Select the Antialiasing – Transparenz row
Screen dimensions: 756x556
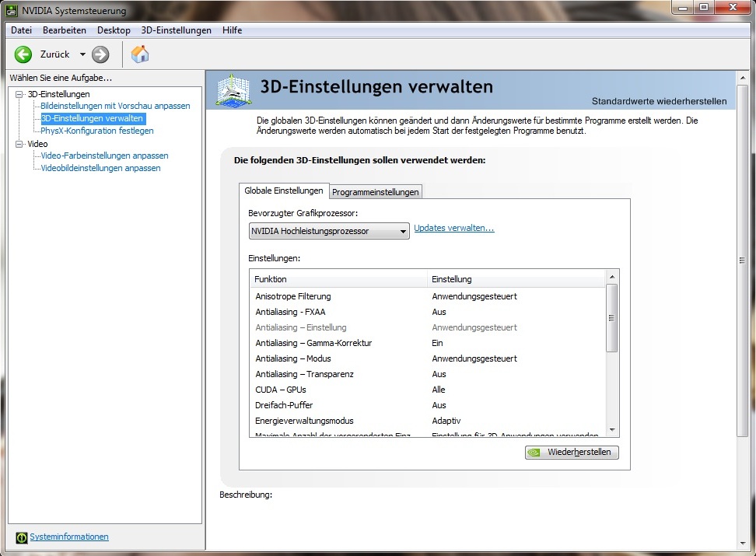[427, 374]
